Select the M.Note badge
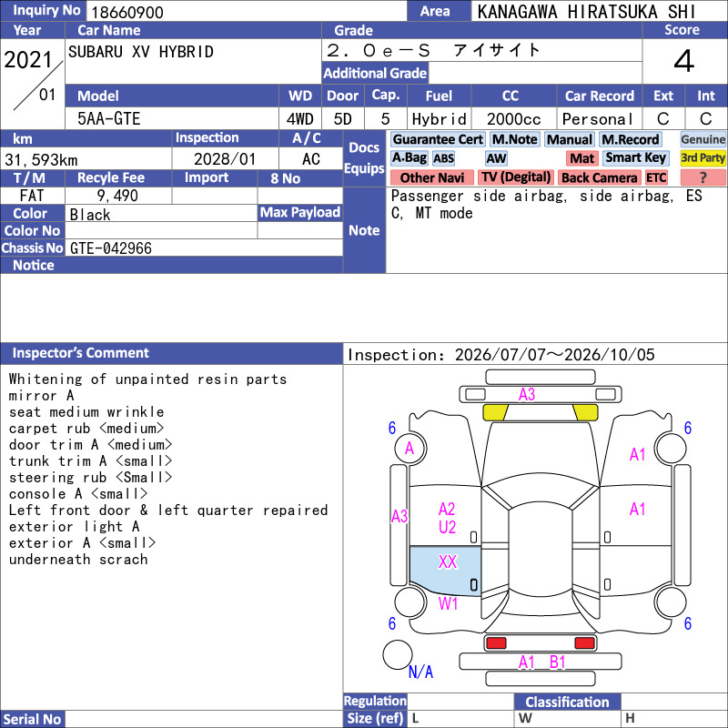Screen dimensions: 728x728 (514, 139)
